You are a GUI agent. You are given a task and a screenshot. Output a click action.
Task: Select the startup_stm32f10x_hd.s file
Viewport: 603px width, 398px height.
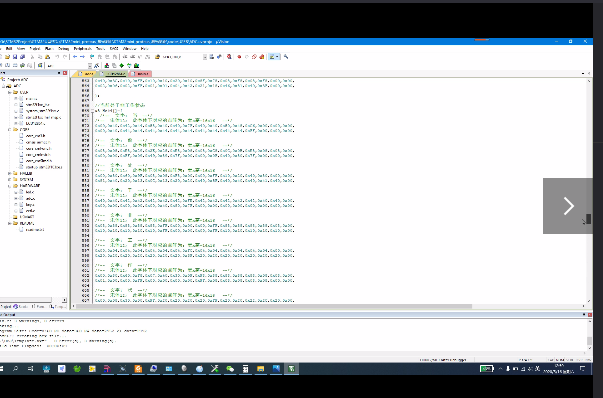pos(44,167)
